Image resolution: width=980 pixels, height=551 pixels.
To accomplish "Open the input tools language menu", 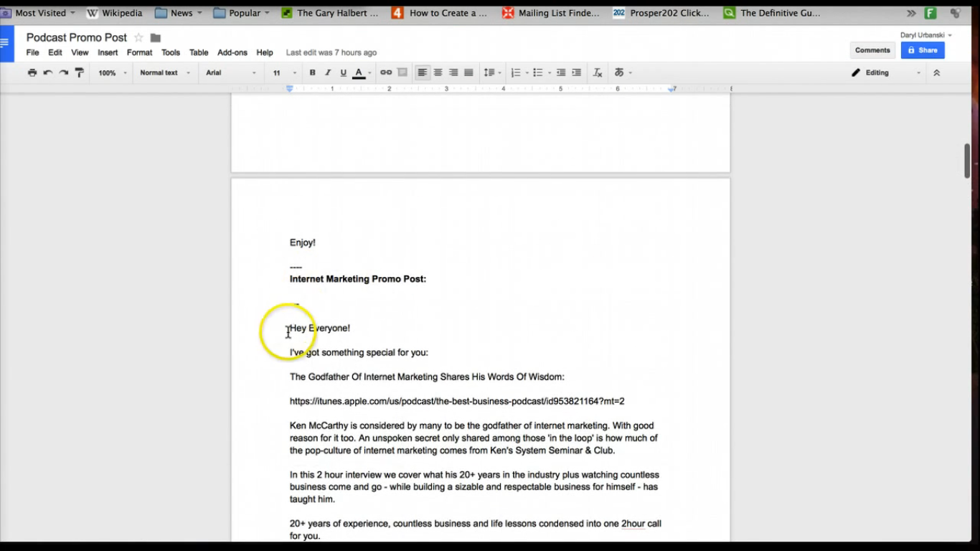I will click(x=623, y=72).
